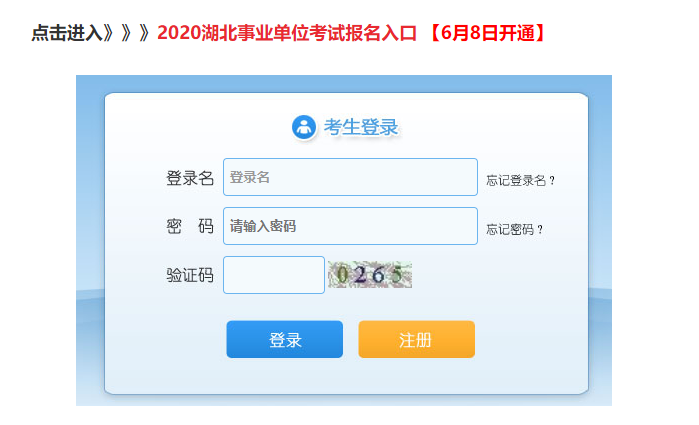Click the blue user avatar icon

pos(304,127)
